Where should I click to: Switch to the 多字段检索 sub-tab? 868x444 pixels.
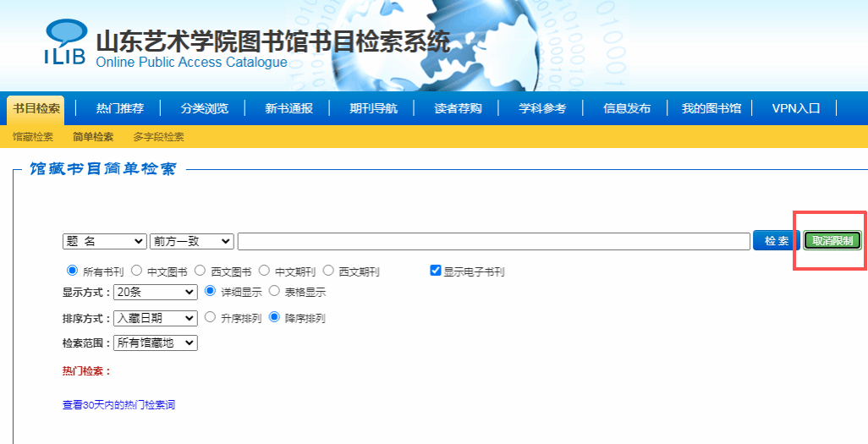click(x=158, y=137)
